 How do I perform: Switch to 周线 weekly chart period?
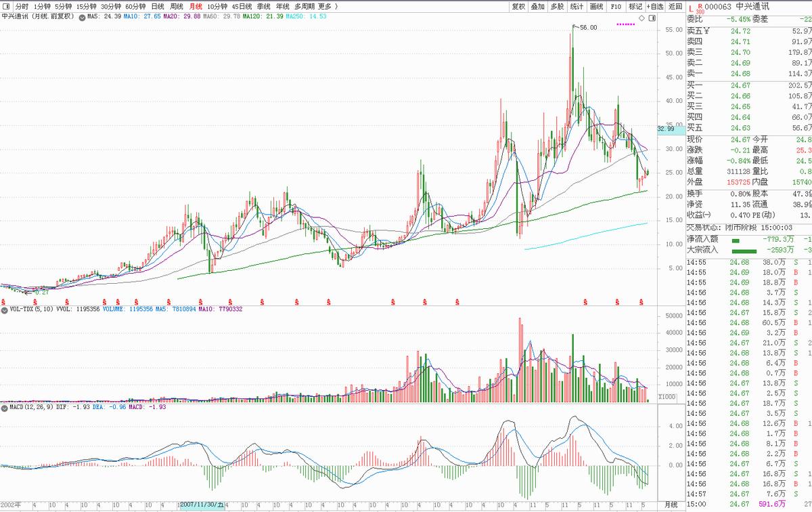tap(177, 6)
